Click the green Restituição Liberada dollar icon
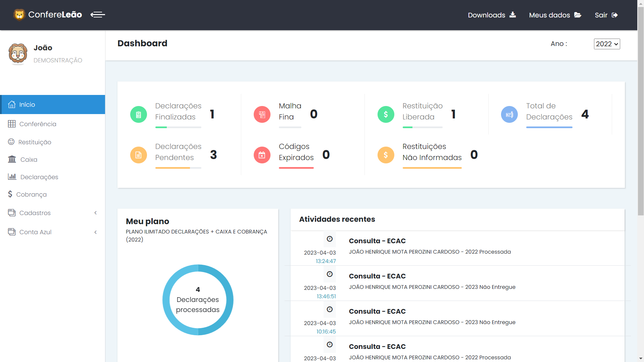Screen dimensions: 644x362 386,115
